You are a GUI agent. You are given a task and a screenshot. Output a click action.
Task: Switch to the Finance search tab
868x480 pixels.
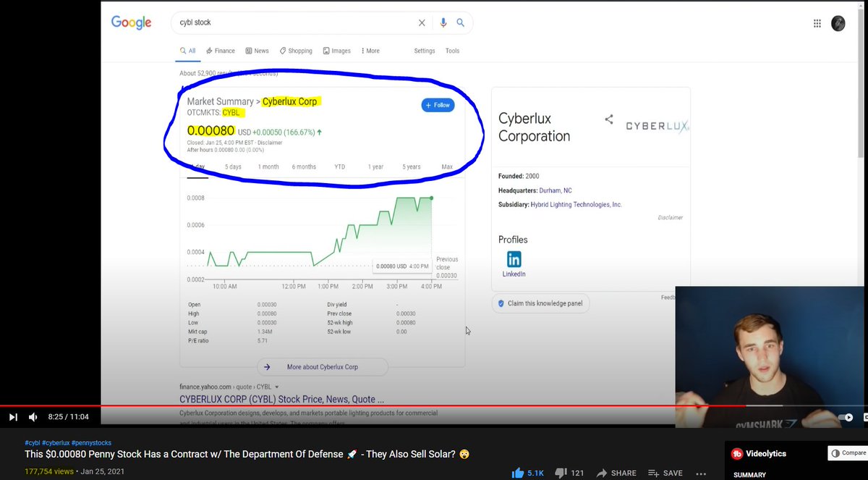point(221,51)
